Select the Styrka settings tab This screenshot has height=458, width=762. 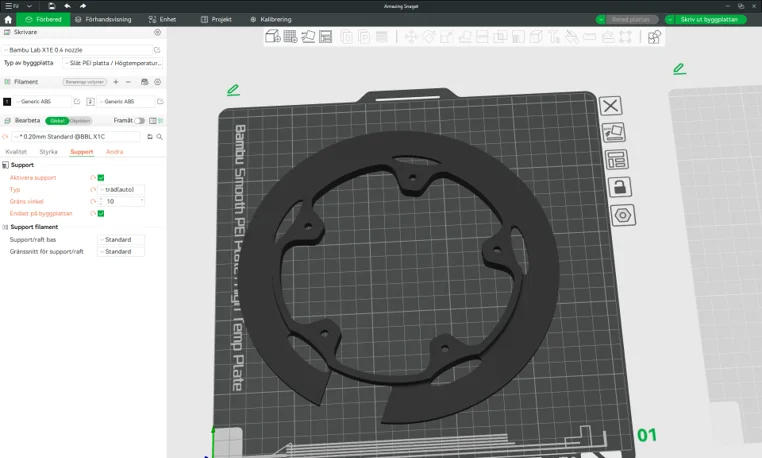(x=48, y=152)
